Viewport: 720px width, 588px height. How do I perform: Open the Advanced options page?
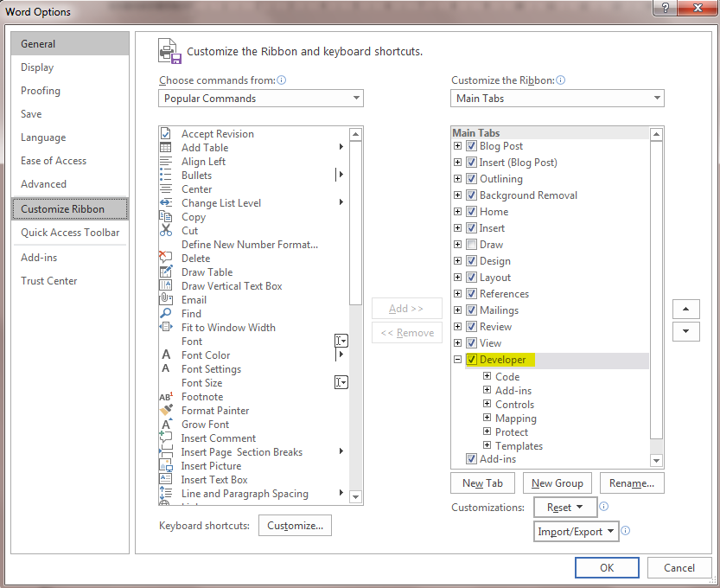coord(70,183)
